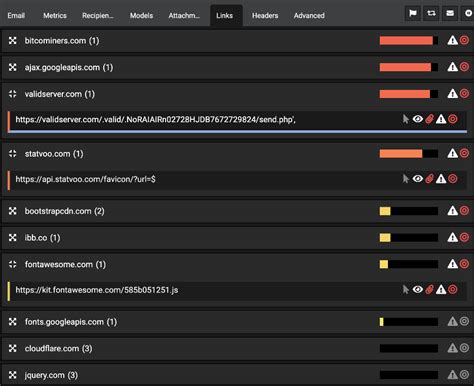Toggle eye preview on validserver send.php URL
The height and width of the screenshot is (386, 474).
tap(418, 119)
